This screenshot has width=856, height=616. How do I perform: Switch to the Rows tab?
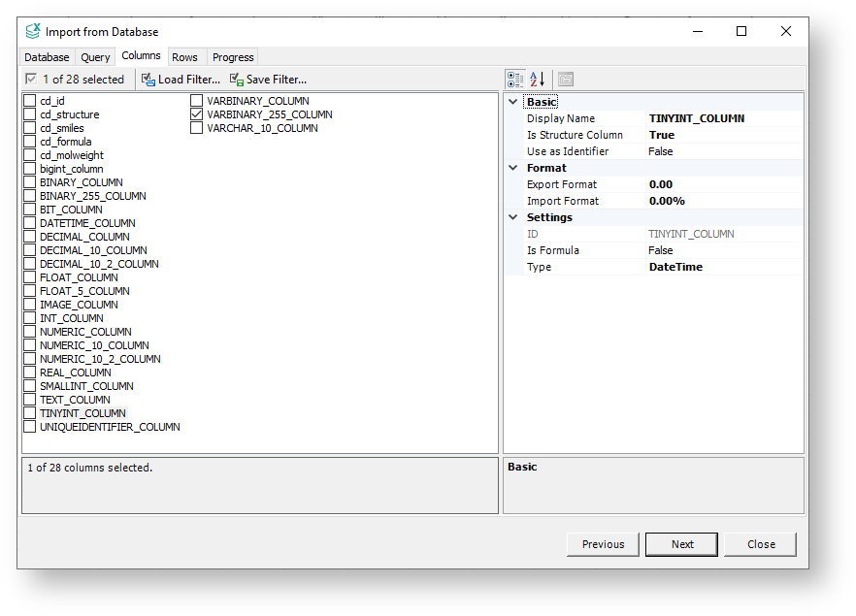[x=184, y=56]
